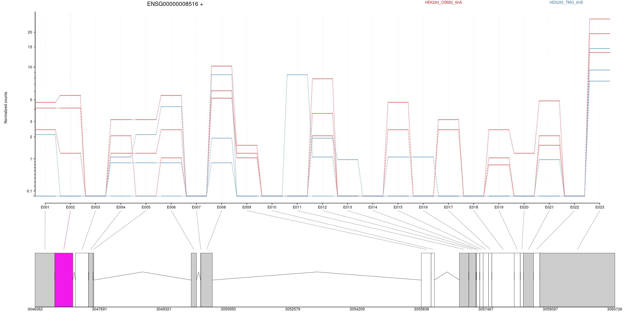Screen dimensions: 644x322
Task: Click the y-axis tick label 10
Action: click(x=30, y=67)
